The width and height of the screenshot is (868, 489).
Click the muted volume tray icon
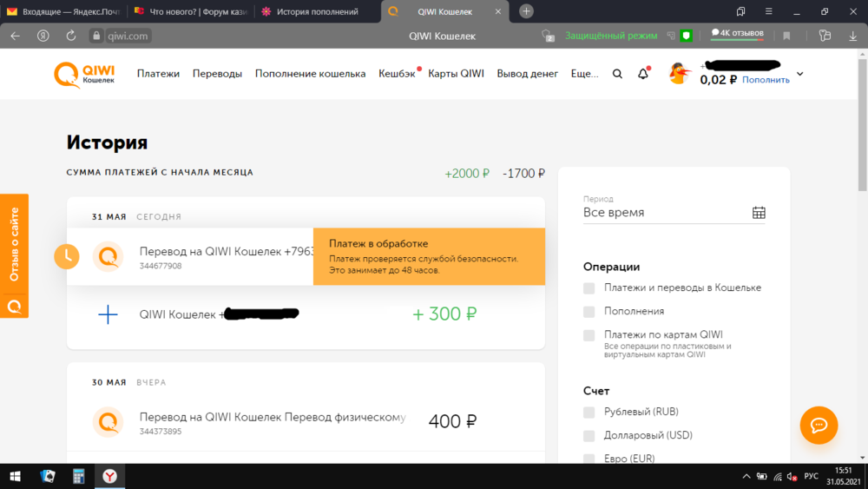pos(792,476)
